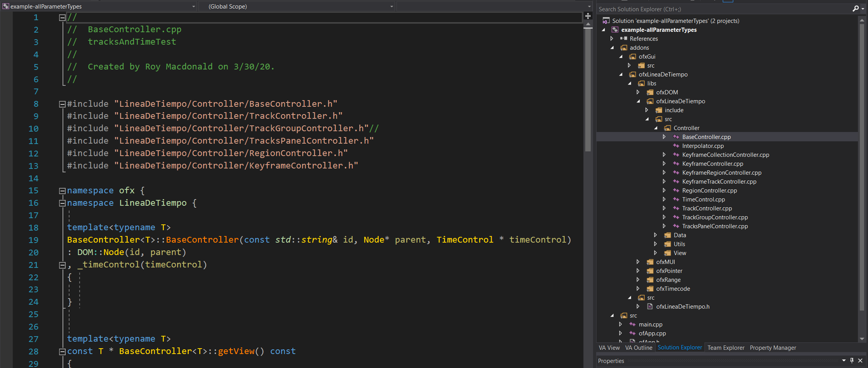Click the BaseController.cpp file icon
Screen dimensions: 868x368
coord(676,137)
